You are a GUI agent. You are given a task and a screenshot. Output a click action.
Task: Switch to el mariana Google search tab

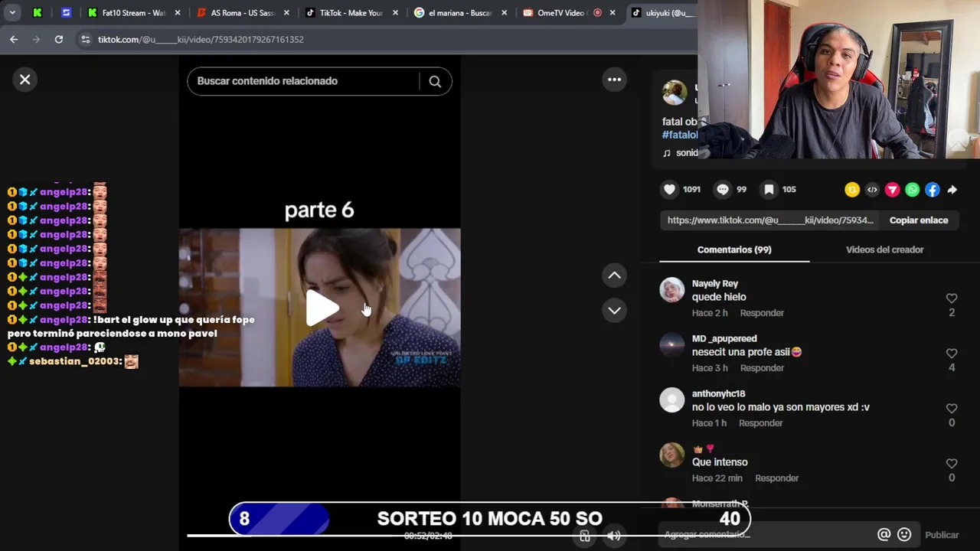(x=460, y=12)
